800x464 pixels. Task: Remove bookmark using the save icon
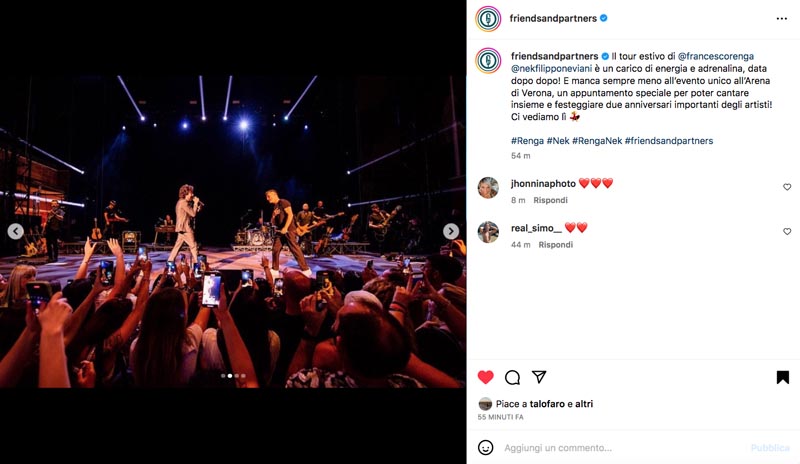(783, 377)
